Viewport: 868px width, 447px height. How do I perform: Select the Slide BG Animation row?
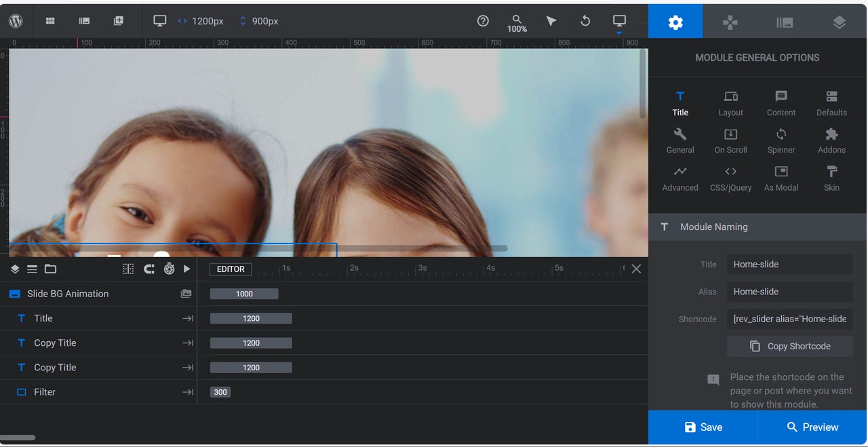[x=98, y=294]
